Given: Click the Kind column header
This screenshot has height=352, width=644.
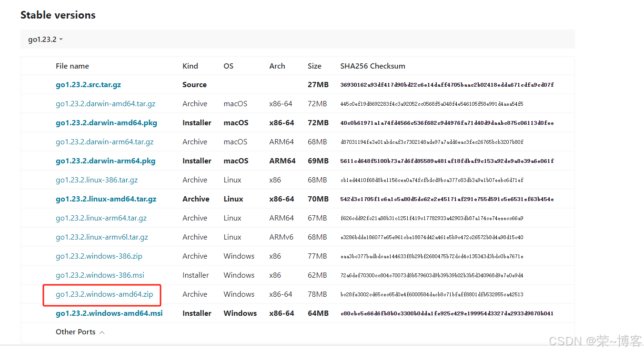Looking at the screenshot, I should pos(190,66).
